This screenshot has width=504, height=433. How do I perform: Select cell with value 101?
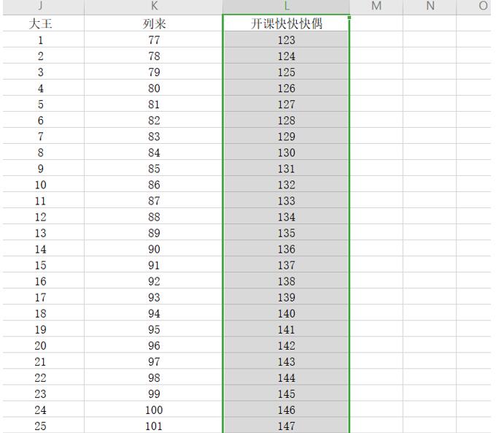click(x=154, y=425)
